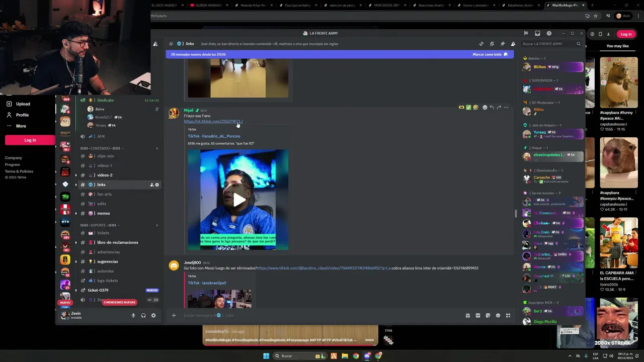Open TikTok · Fanodric_AL_Porcino embed title
Viewport: 644px width, 362px height.
click(x=214, y=136)
